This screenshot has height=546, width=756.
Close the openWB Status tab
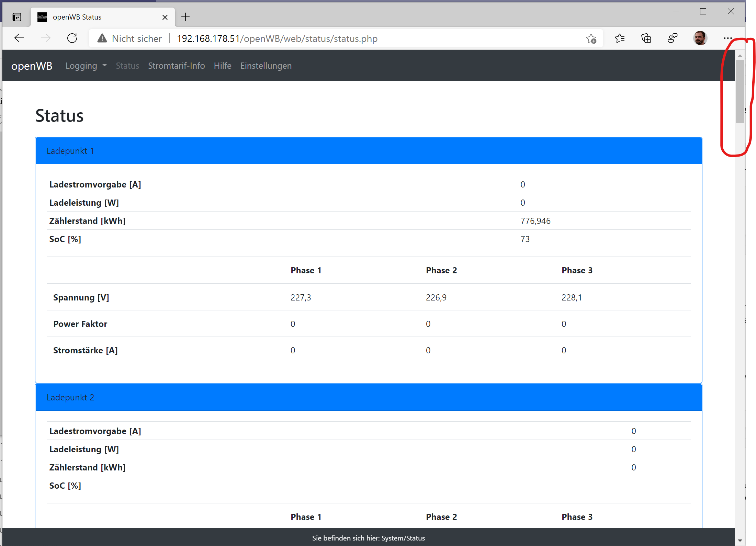pyautogui.click(x=165, y=17)
